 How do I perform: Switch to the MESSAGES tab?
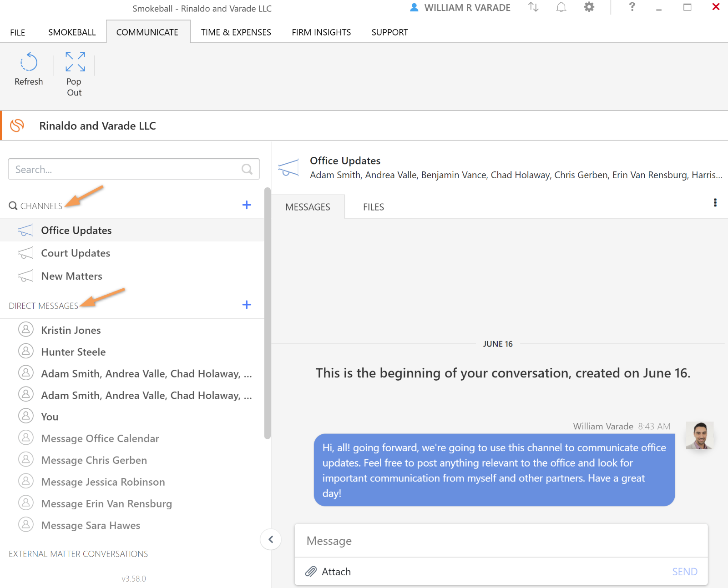point(308,207)
